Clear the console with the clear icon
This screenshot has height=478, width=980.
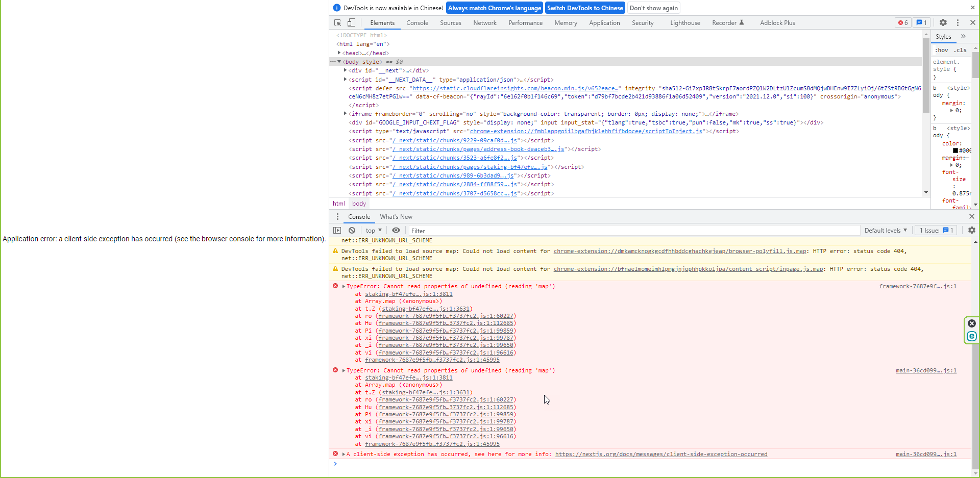point(352,230)
